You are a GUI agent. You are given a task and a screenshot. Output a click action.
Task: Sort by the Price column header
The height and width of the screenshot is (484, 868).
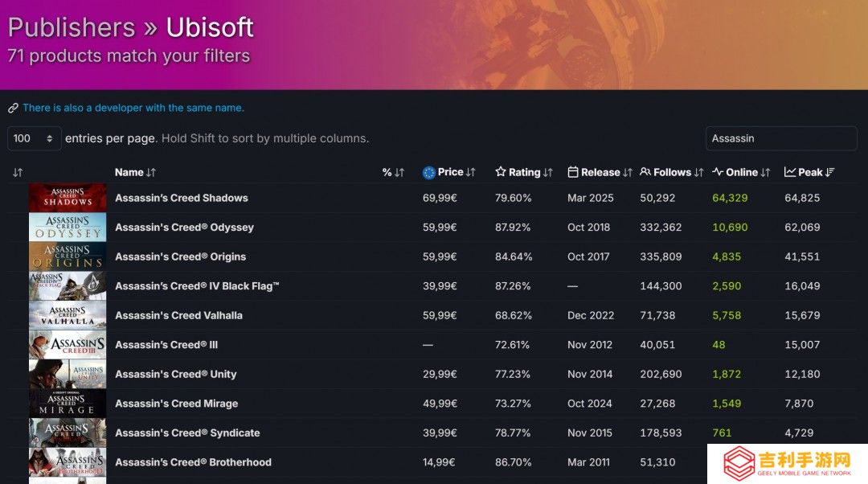(449, 172)
